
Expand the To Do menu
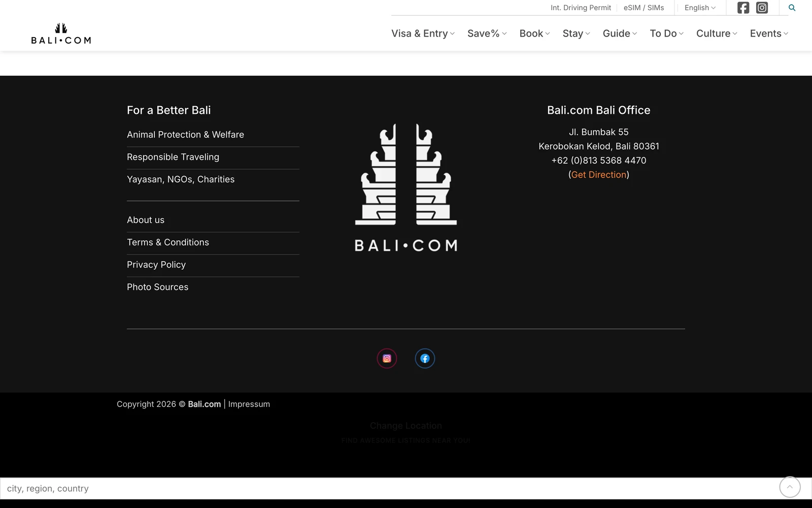click(x=667, y=34)
